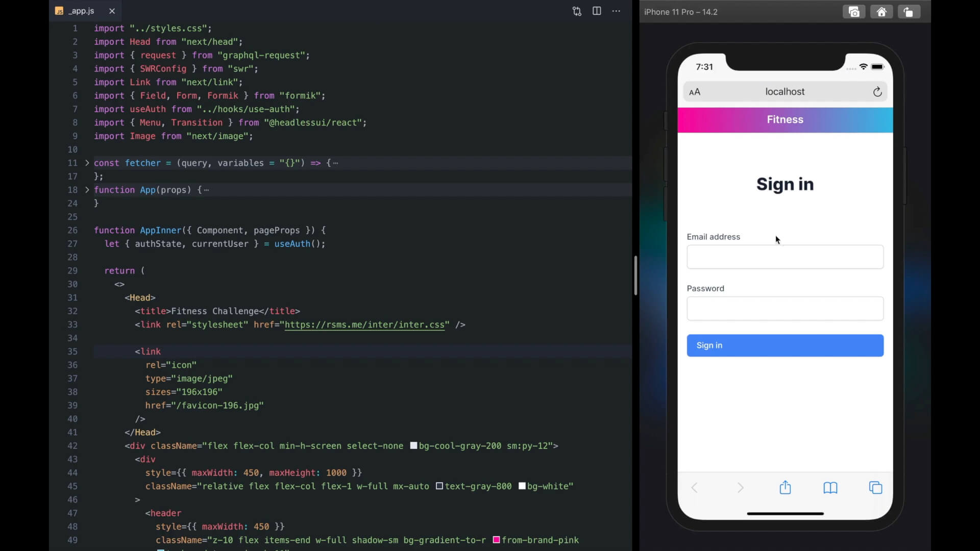
Task: Click the localhost address bar in simulator
Action: pyautogui.click(x=786, y=91)
